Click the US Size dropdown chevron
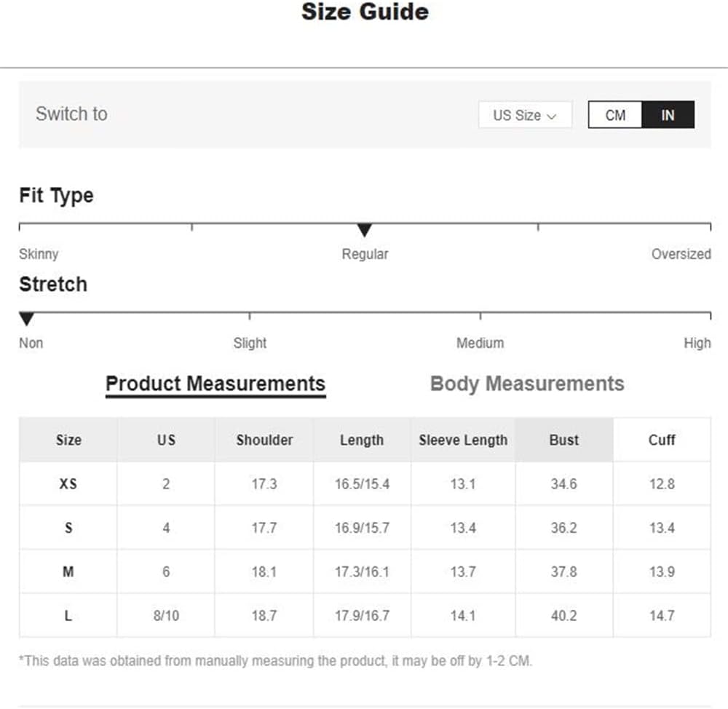728x709 pixels. (x=552, y=116)
